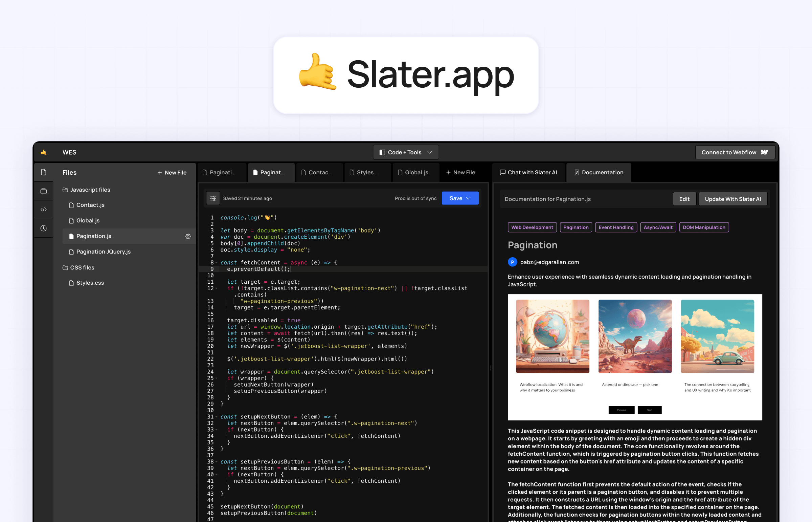812x522 pixels.
Task: Switch to the first Paginati... editor tab
Action: pos(222,173)
